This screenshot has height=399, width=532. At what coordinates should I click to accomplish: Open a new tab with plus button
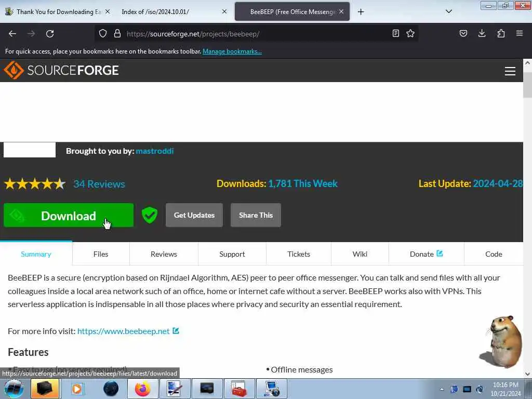click(x=361, y=12)
